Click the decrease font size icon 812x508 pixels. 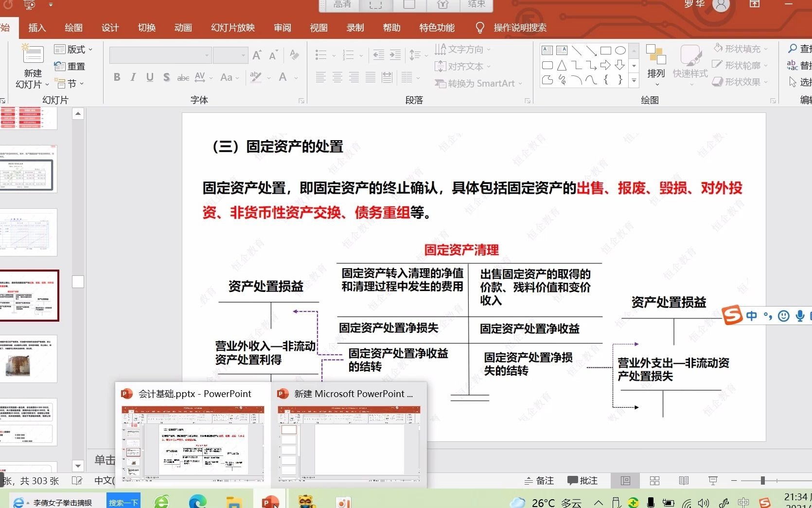pyautogui.click(x=273, y=55)
